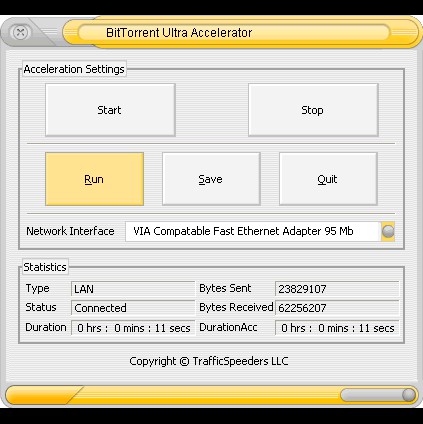This screenshot has width=423, height=424.
Task: Click the Bytes Sent value 23829107
Action: 337,289
